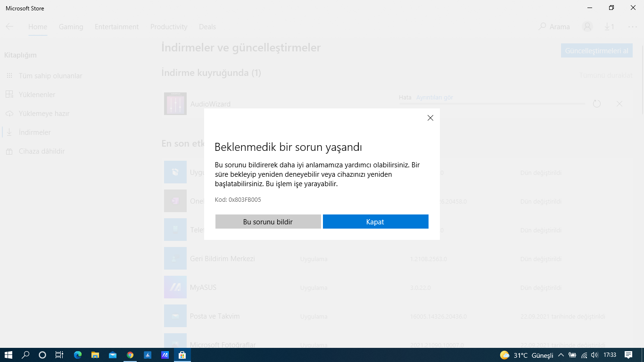This screenshot has width=644, height=362.
Task: Switch to the Home tab
Action: [x=38, y=27]
